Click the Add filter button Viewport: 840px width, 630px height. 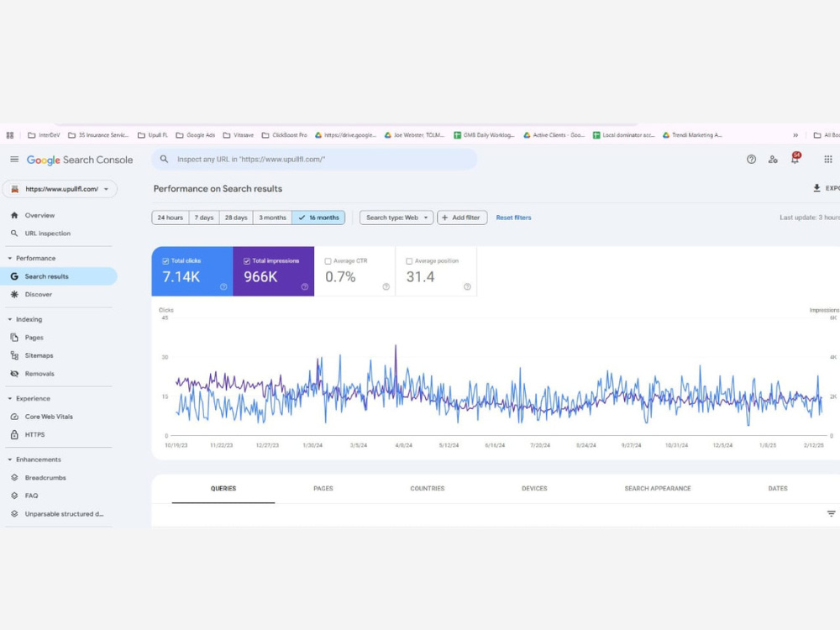(x=462, y=218)
